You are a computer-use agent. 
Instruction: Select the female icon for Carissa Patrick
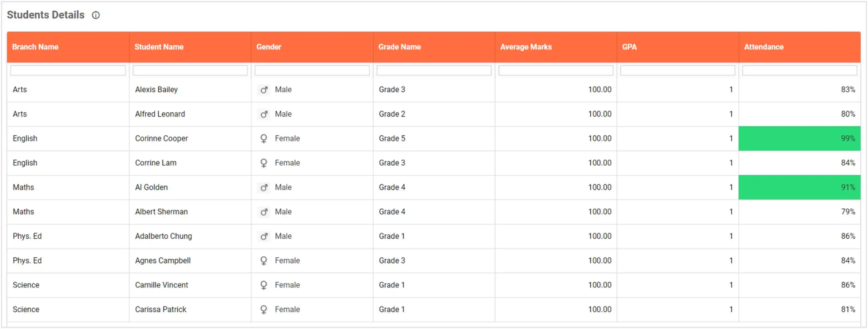(x=264, y=309)
